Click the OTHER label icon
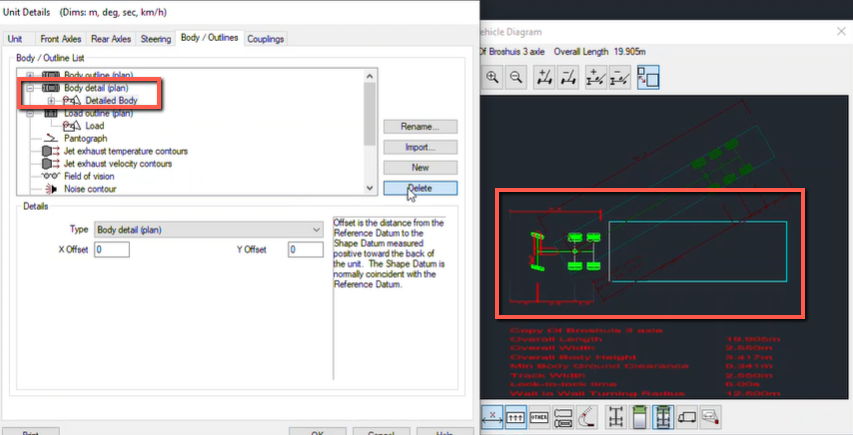 (x=539, y=417)
